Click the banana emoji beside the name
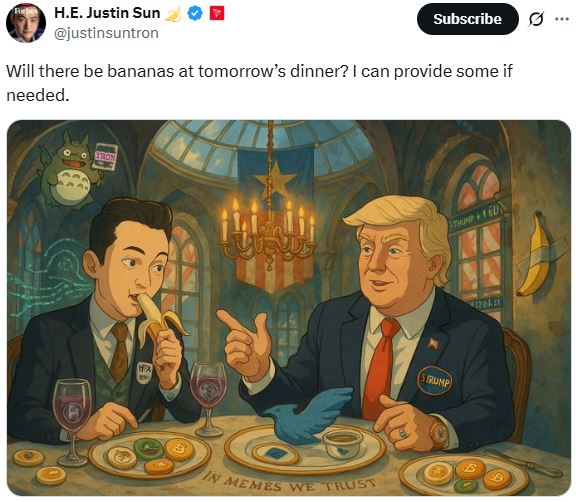 tap(173, 14)
